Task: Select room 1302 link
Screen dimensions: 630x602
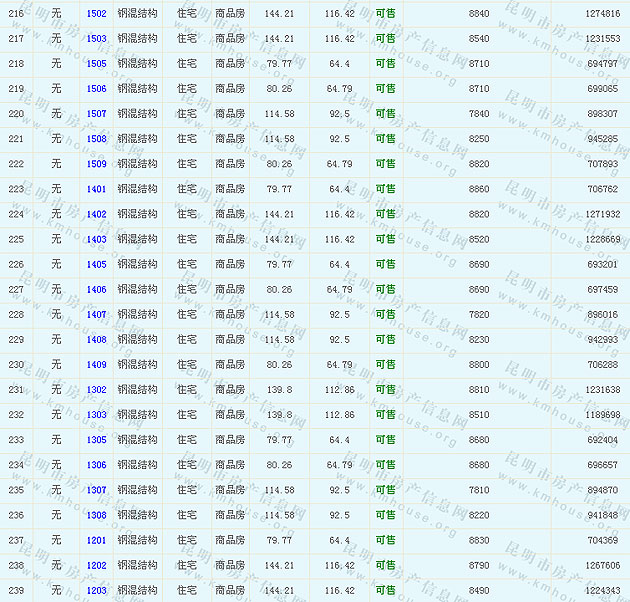Action: [96, 390]
